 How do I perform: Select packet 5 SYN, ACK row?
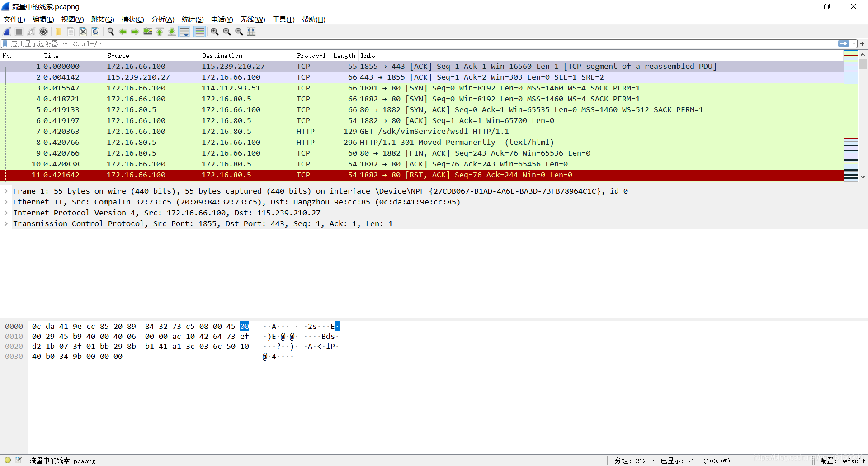click(422, 109)
